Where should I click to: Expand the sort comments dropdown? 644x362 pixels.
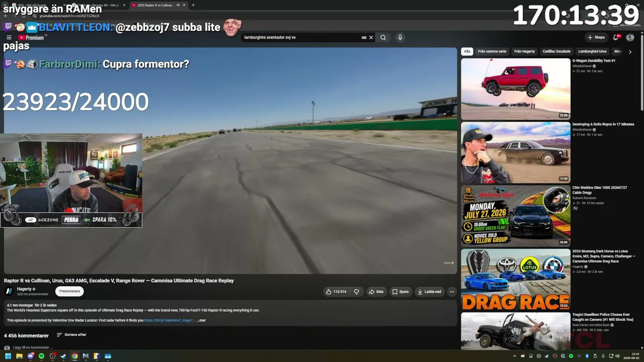point(71,335)
